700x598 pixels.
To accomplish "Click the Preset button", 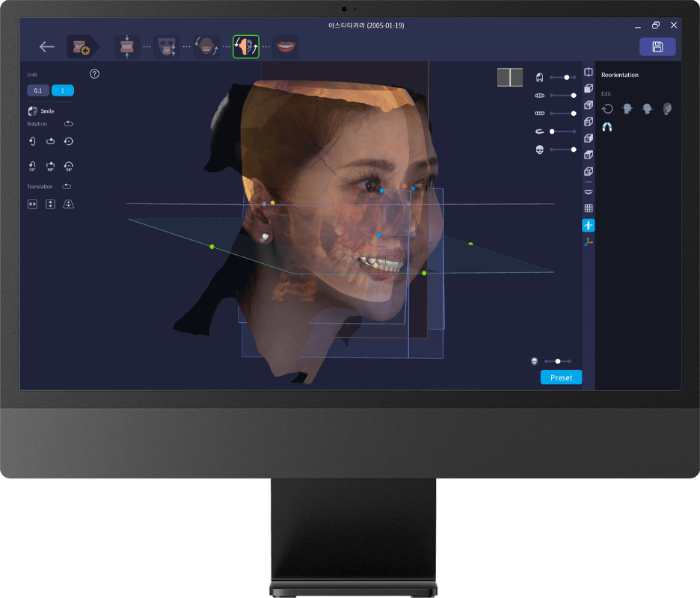I will coord(561,377).
